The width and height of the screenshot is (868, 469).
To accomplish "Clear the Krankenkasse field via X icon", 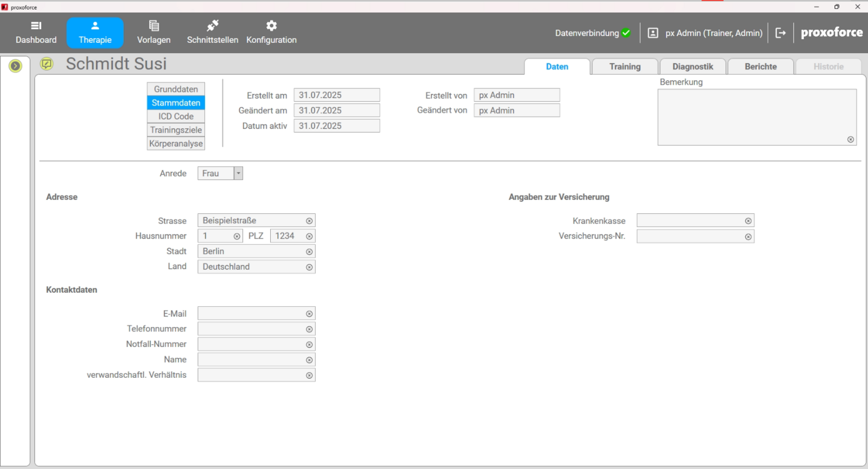I will (748, 221).
